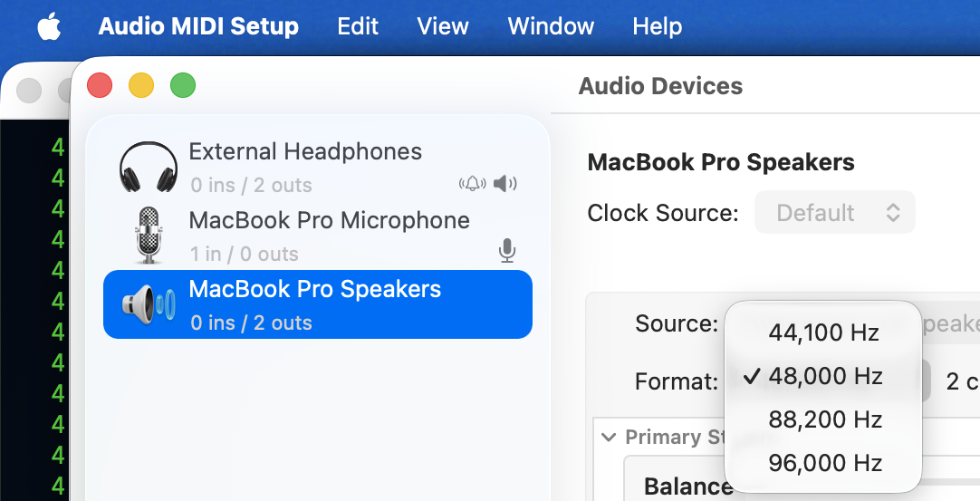The width and height of the screenshot is (980, 501).
Task: Pick 88,200 Hz from the format list
Action: 823,419
